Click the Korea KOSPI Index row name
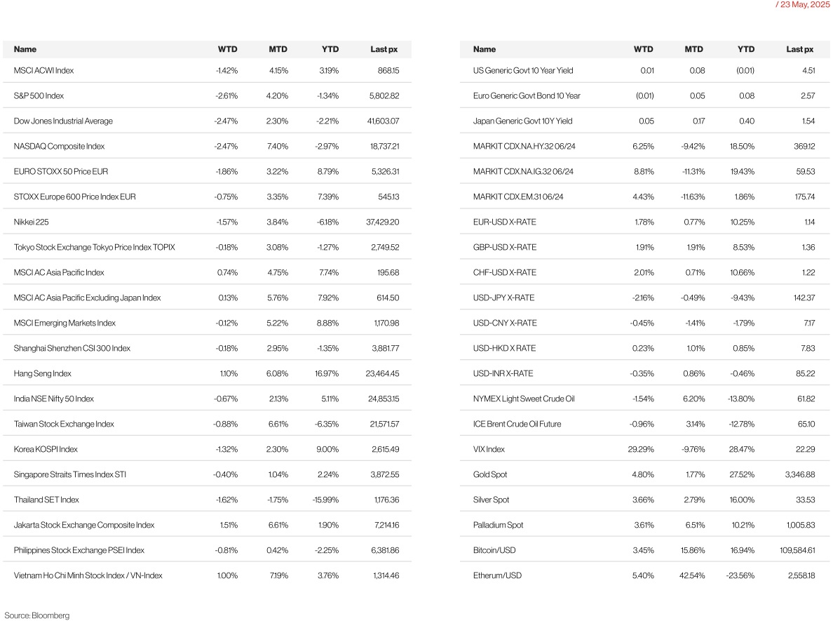 (46, 449)
